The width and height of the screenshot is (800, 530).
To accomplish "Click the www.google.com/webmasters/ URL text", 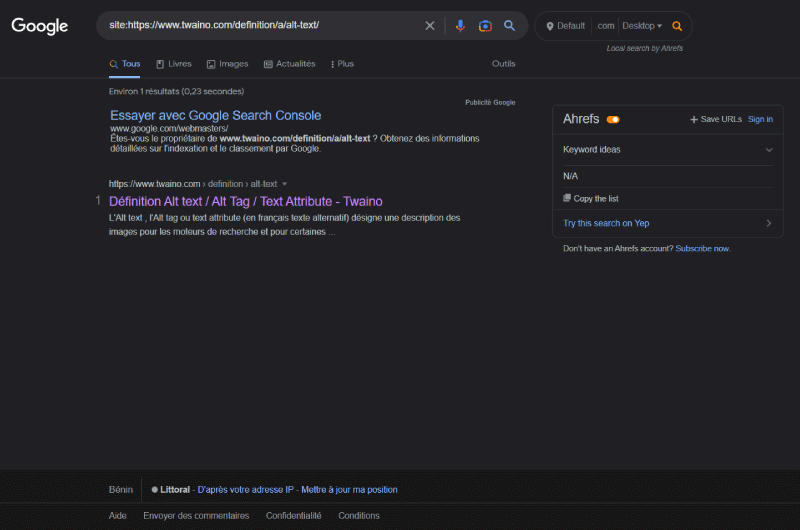I will pyautogui.click(x=169, y=129).
